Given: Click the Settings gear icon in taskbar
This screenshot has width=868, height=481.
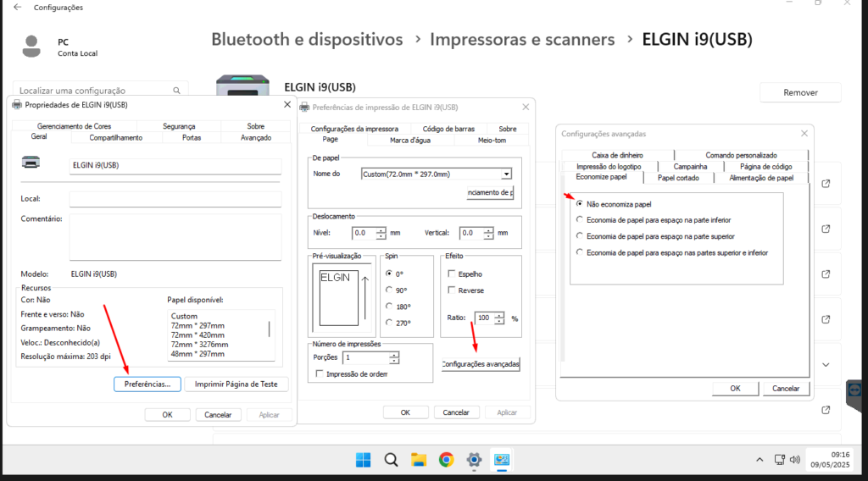Looking at the screenshot, I should click(474, 460).
